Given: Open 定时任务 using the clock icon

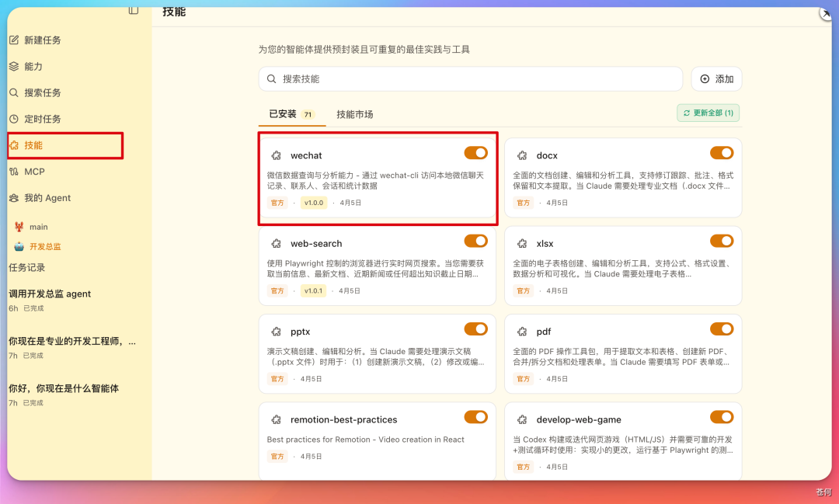Looking at the screenshot, I should click(x=16, y=119).
